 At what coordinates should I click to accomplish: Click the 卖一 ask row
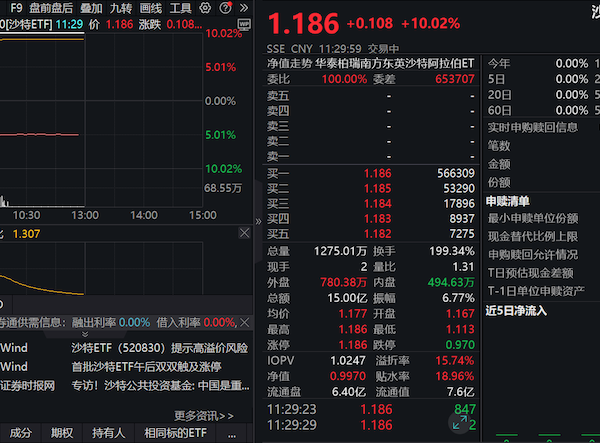pyautogui.click(x=370, y=156)
